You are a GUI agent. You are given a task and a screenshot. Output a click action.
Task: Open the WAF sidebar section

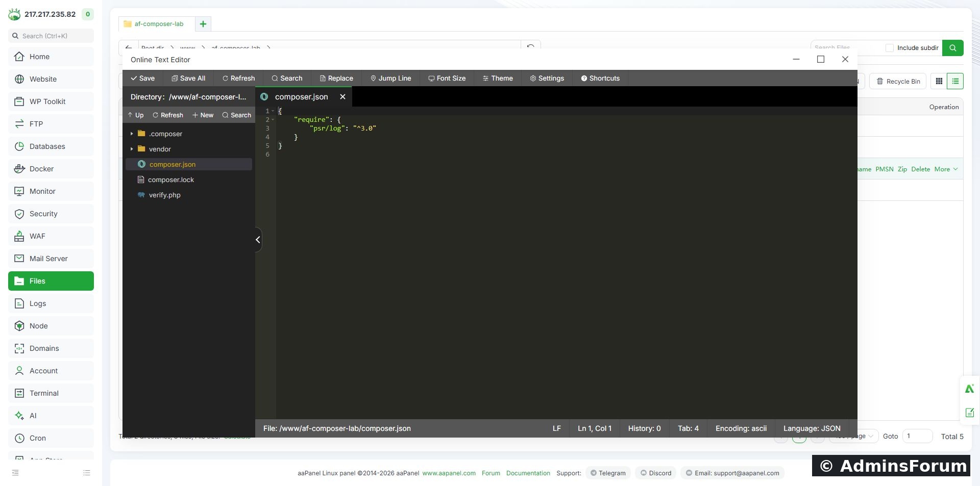tap(51, 236)
